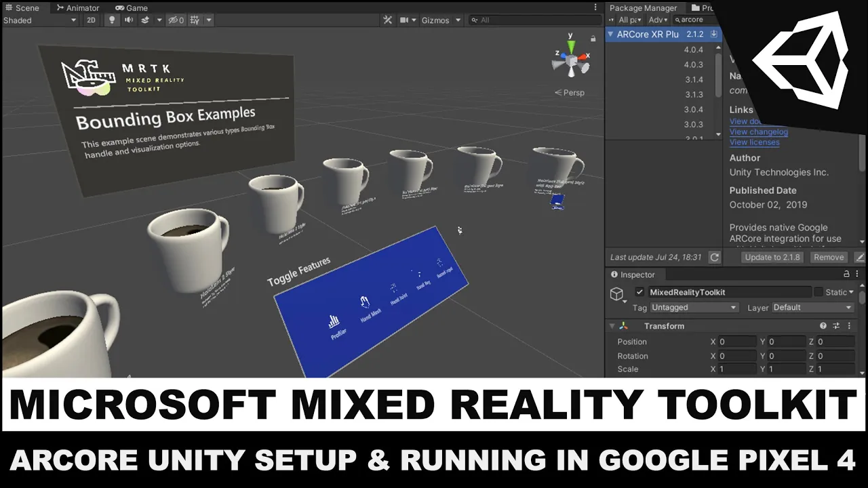Open the View changelog link
Screen dimensions: 868x488
coord(758,132)
